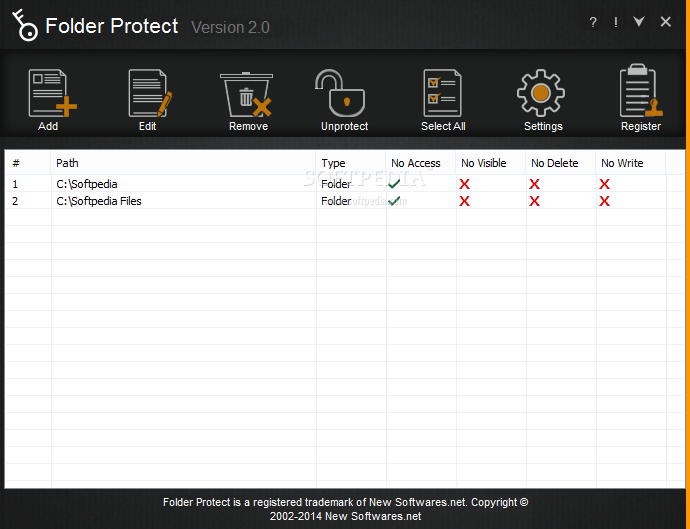
Task: Toggle No Access check for C:\Softpedia
Action: (x=394, y=184)
